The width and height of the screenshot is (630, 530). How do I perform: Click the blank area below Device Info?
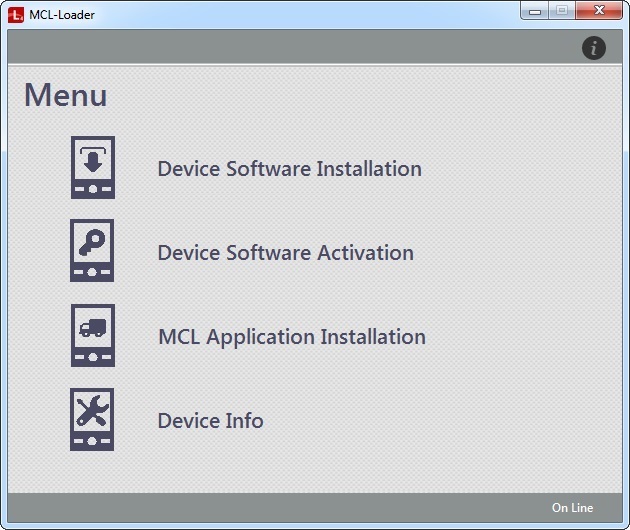coord(300,468)
